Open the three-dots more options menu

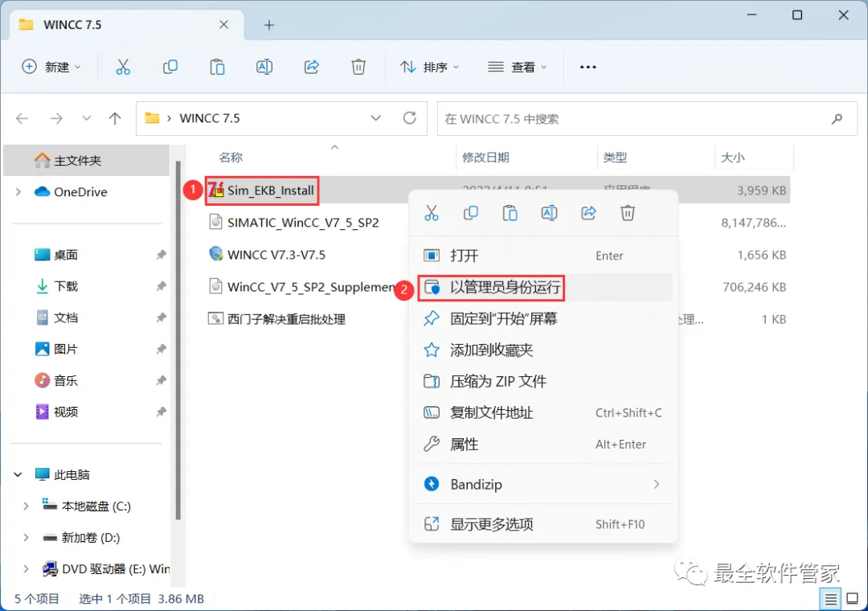click(588, 67)
